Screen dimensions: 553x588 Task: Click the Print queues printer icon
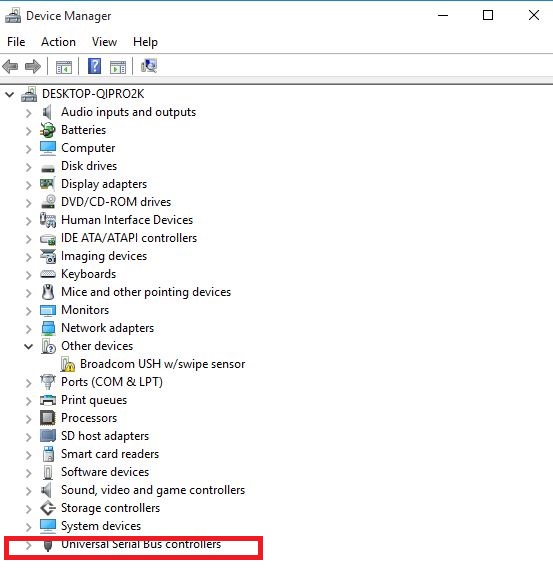(x=48, y=400)
